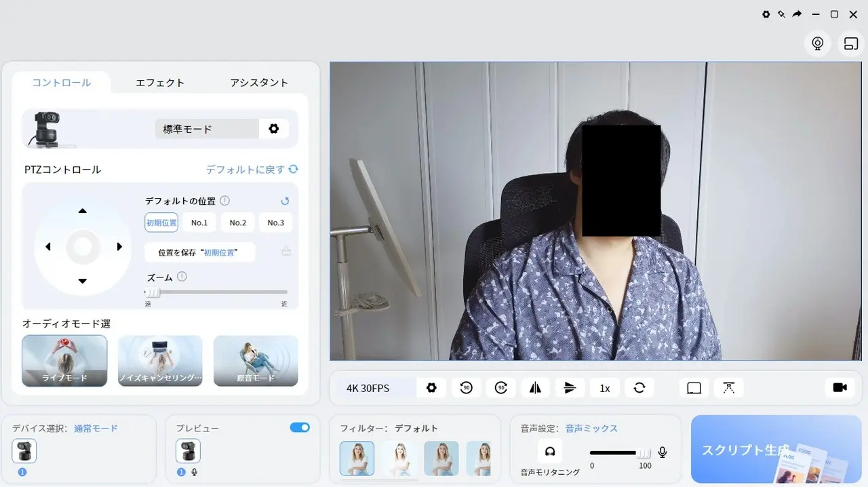This screenshot has width=868, height=487.
Task: Expand the 1x zoom level selector
Action: [x=604, y=388]
